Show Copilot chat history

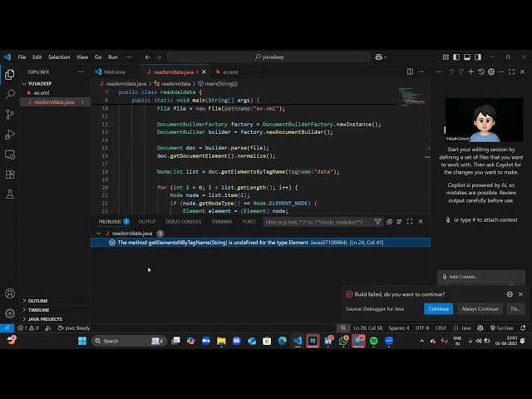point(481,71)
